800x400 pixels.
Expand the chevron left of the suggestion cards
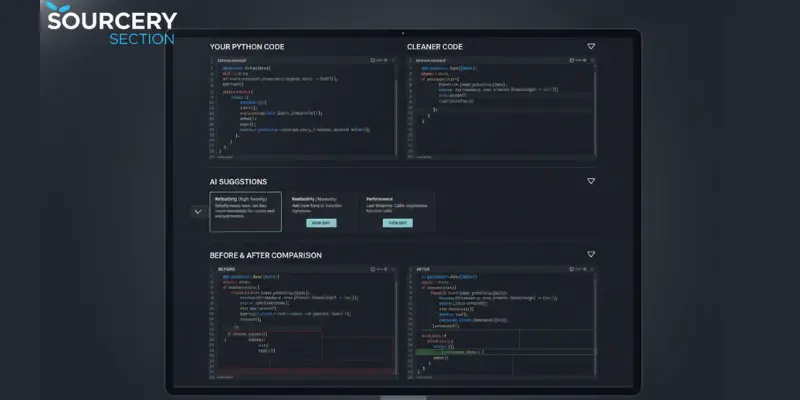tap(198, 212)
